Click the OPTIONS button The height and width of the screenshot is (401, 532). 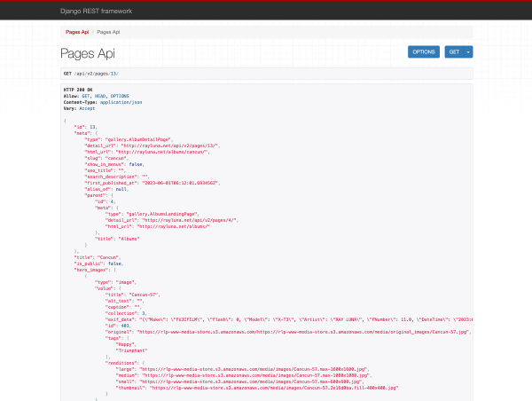tap(424, 52)
